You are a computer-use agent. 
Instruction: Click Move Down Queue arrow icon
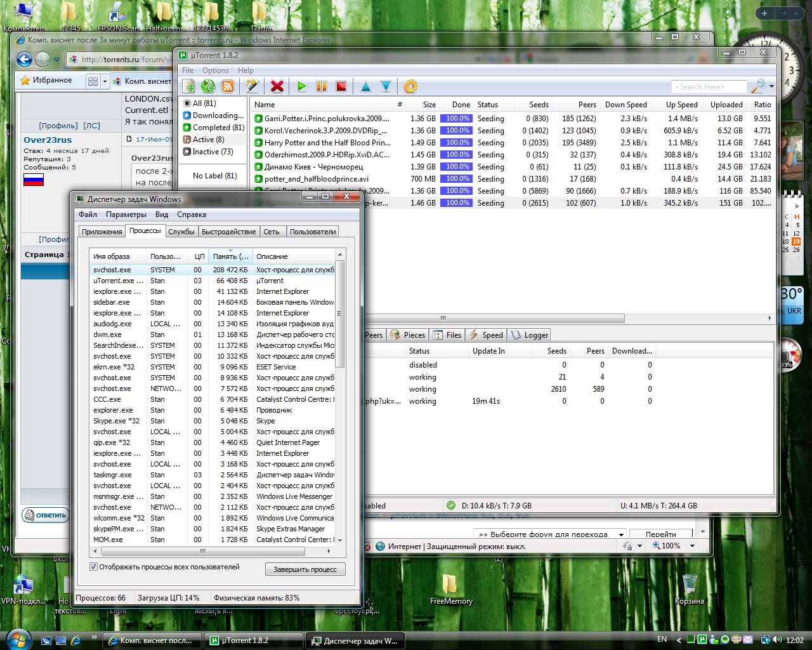(385, 86)
